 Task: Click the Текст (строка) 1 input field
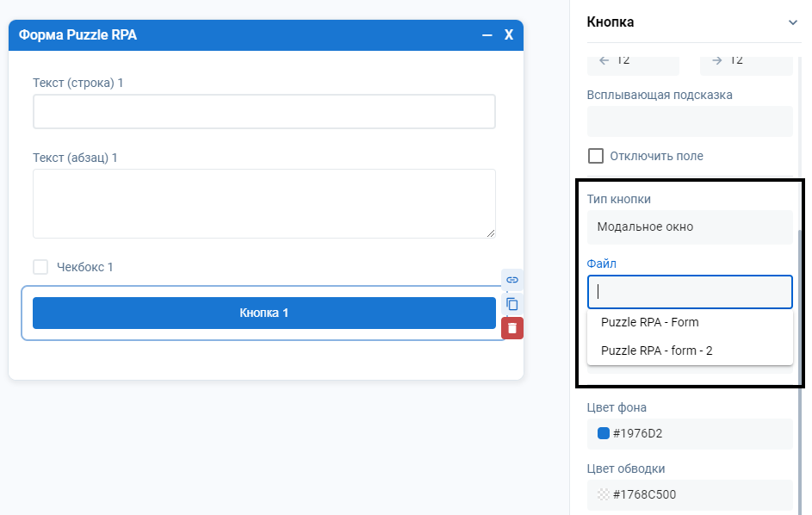(x=263, y=112)
